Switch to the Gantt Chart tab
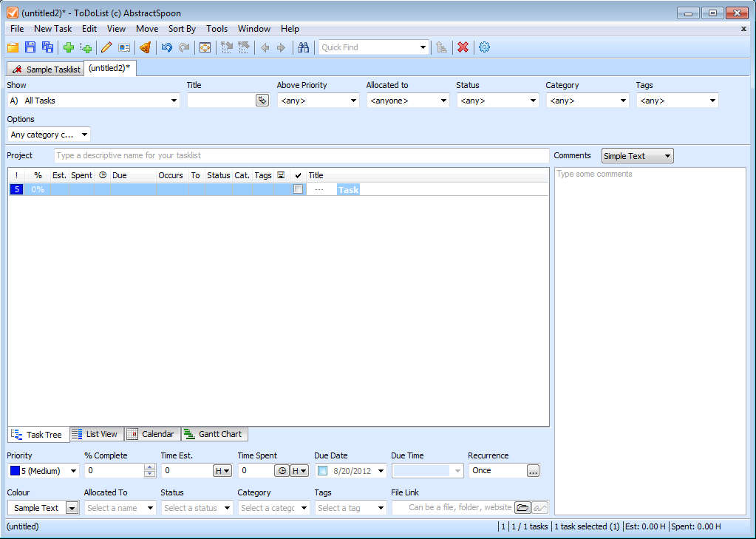 [214, 434]
